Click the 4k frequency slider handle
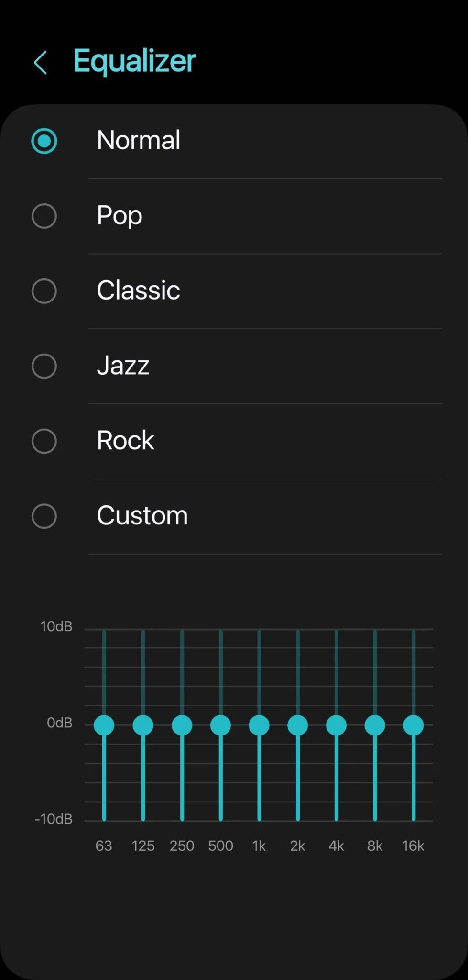This screenshot has width=468, height=980. pos(336,725)
